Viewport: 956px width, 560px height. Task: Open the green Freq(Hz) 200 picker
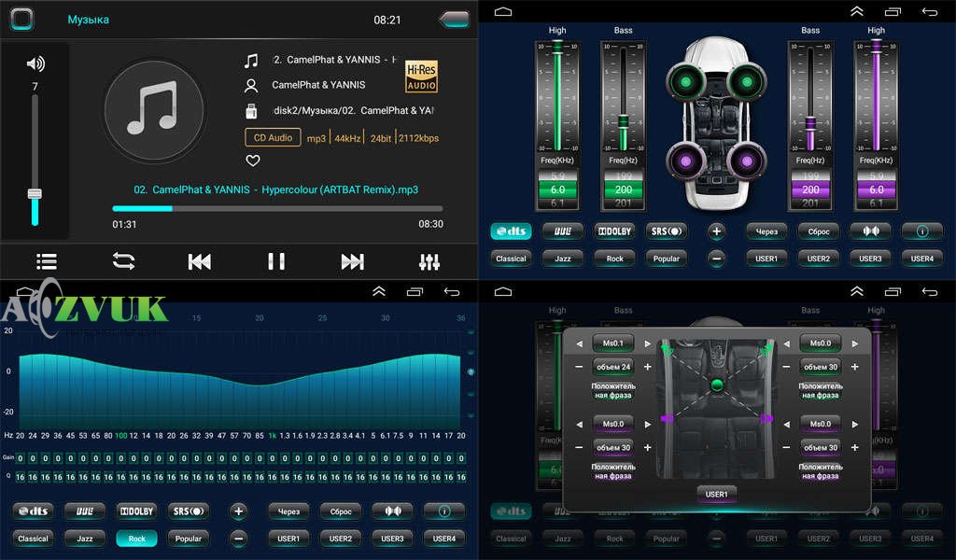point(623,189)
